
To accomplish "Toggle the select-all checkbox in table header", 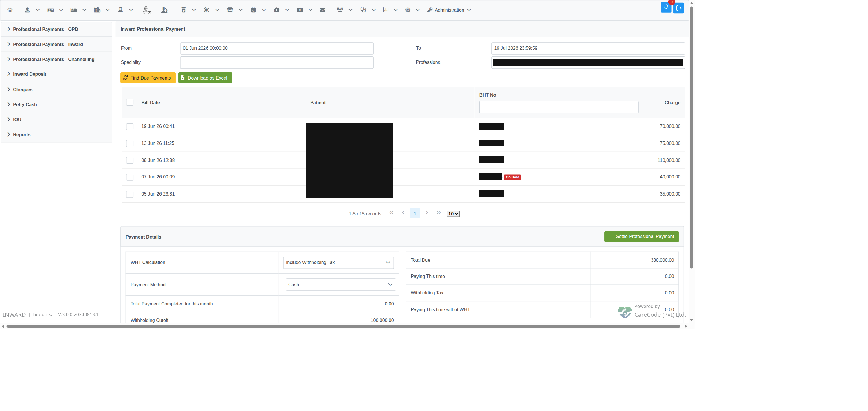I will pyautogui.click(x=130, y=102).
